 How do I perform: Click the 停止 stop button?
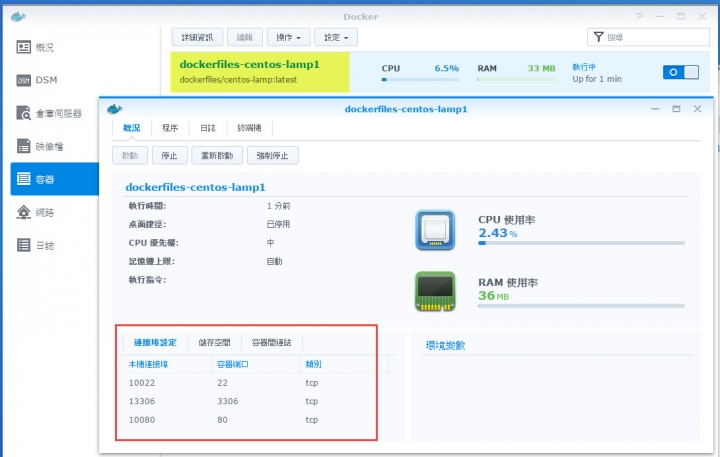click(x=169, y=156)
